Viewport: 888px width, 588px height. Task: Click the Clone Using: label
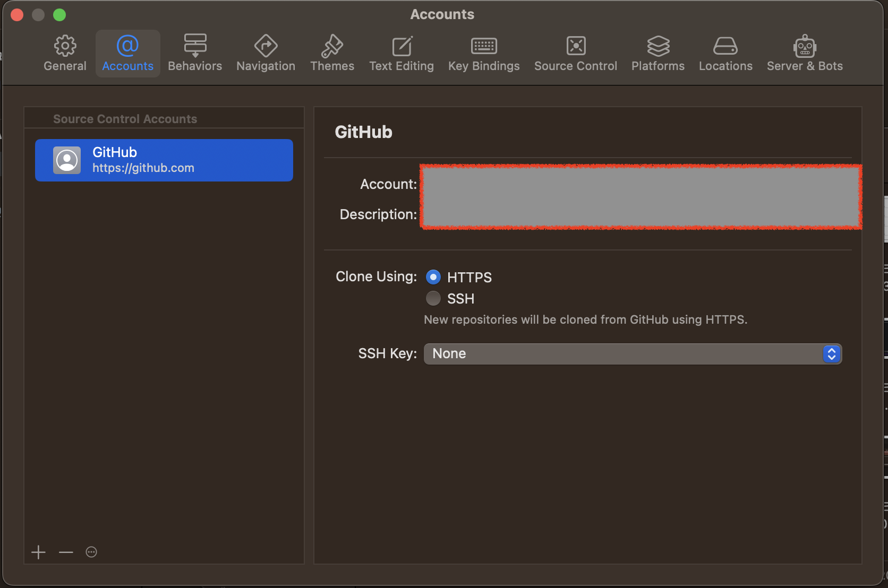pos(376,276)
